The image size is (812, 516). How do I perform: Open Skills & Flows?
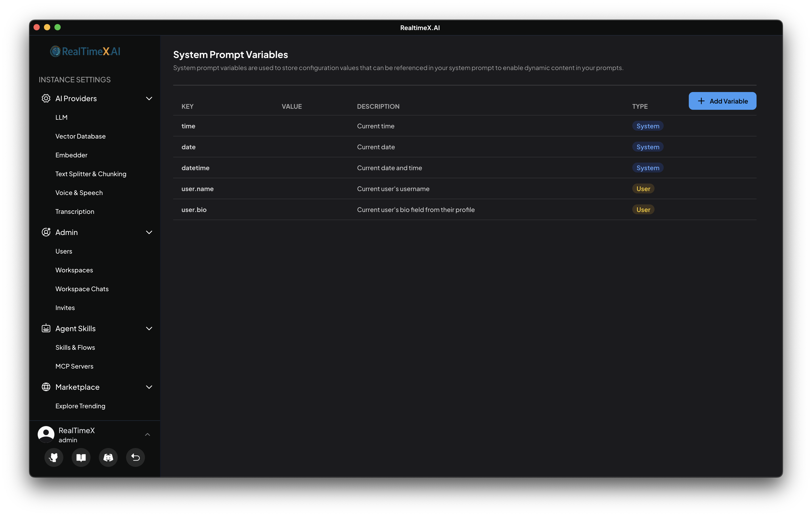coord(75,347)
